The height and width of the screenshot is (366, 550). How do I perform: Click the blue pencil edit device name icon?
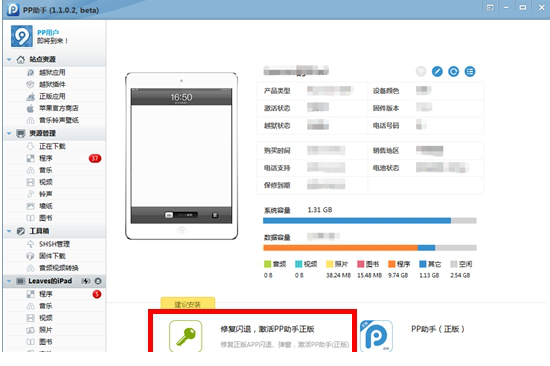(x=437, y=72)
